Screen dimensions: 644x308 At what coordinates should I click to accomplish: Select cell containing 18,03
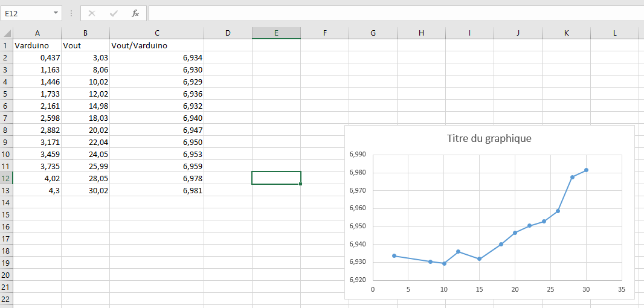tap(85, 118)
